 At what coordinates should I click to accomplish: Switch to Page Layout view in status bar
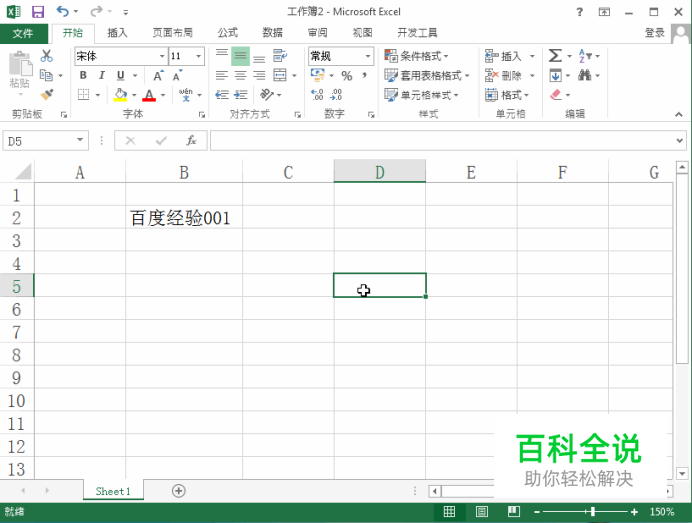tap(481, 512)
